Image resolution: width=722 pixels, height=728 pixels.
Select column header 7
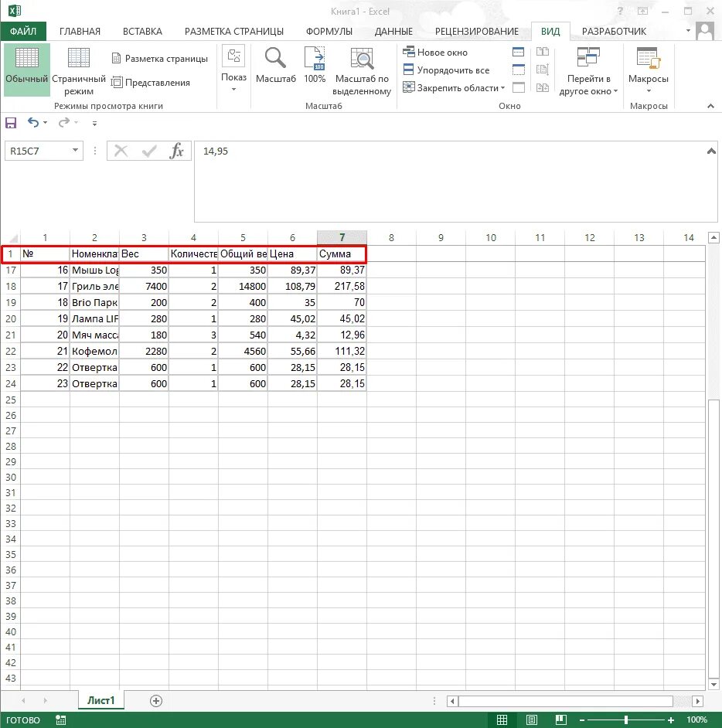342,237
